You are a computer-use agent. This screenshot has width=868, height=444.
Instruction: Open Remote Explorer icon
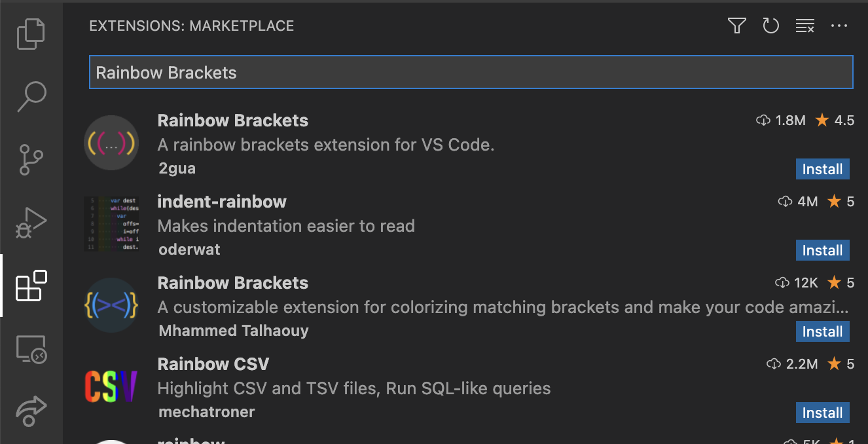click(31, 349)
